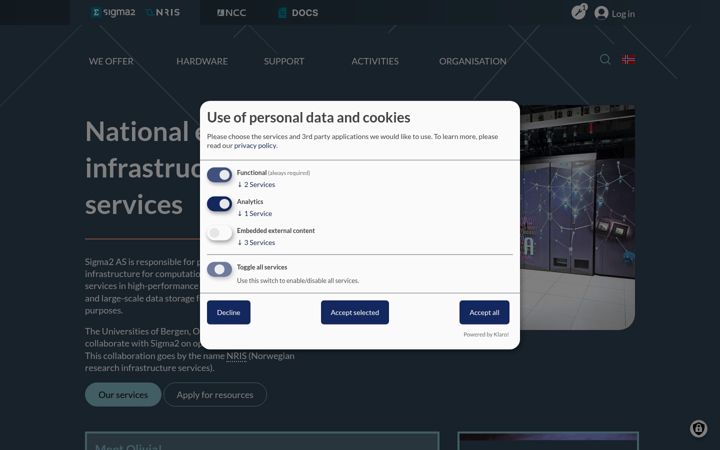The height and width of the screenshot is (450, 720).
Task: Expand the 1 Service list under Analytics
Action: (254, 214)
